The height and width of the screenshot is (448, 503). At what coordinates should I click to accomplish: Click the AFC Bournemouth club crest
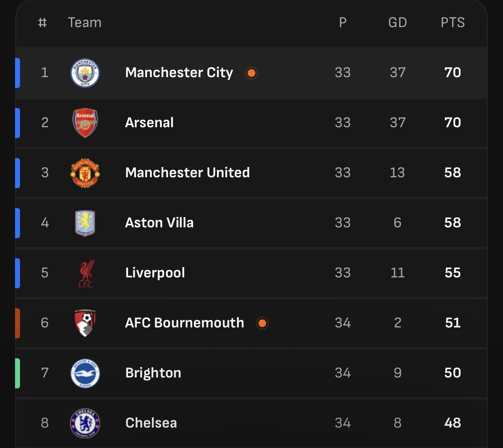pyautogui.click(x=85, y=323)
